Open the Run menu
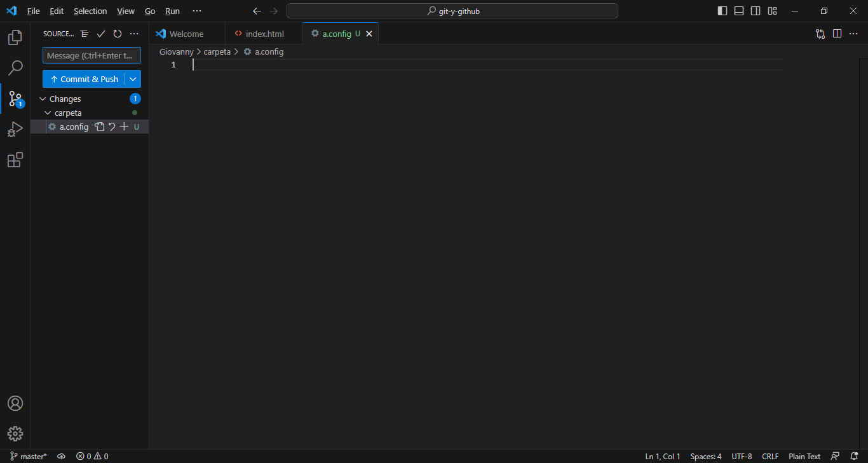Viewport: 868px width, 463px height. pos(172,11)
